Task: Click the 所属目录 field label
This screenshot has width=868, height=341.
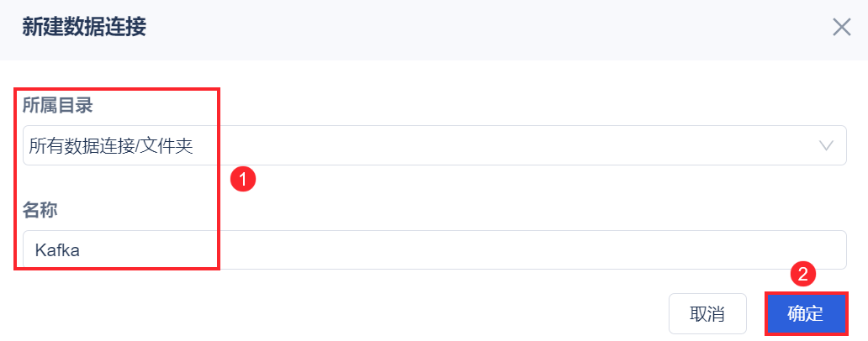Action: [x=57, y=105]
